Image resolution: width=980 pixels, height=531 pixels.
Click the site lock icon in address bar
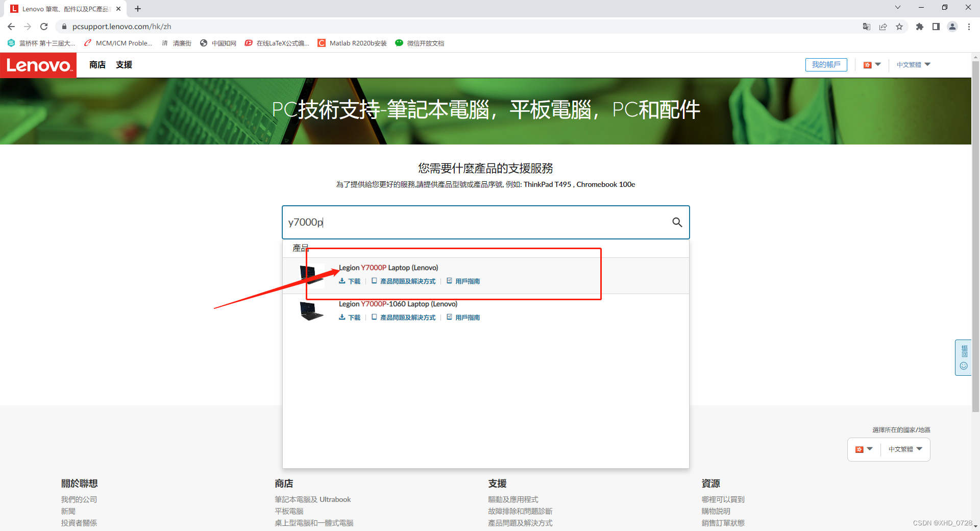click(x=64, y=27)
